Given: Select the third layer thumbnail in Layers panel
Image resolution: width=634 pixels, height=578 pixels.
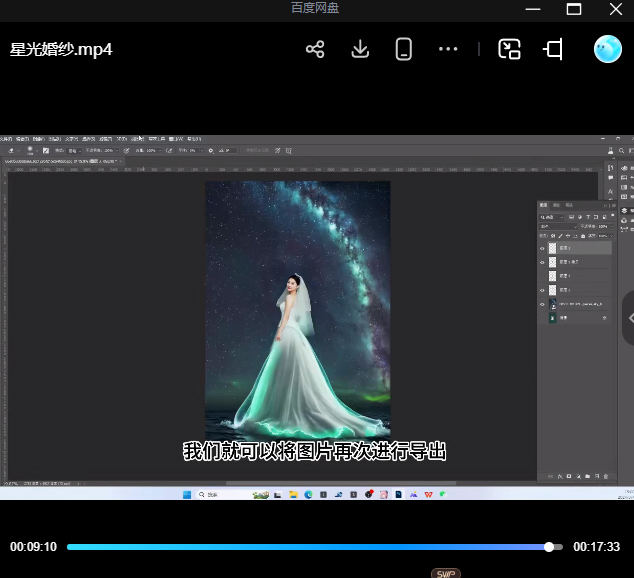Looking at the screenshot, I should pos(553,275).
